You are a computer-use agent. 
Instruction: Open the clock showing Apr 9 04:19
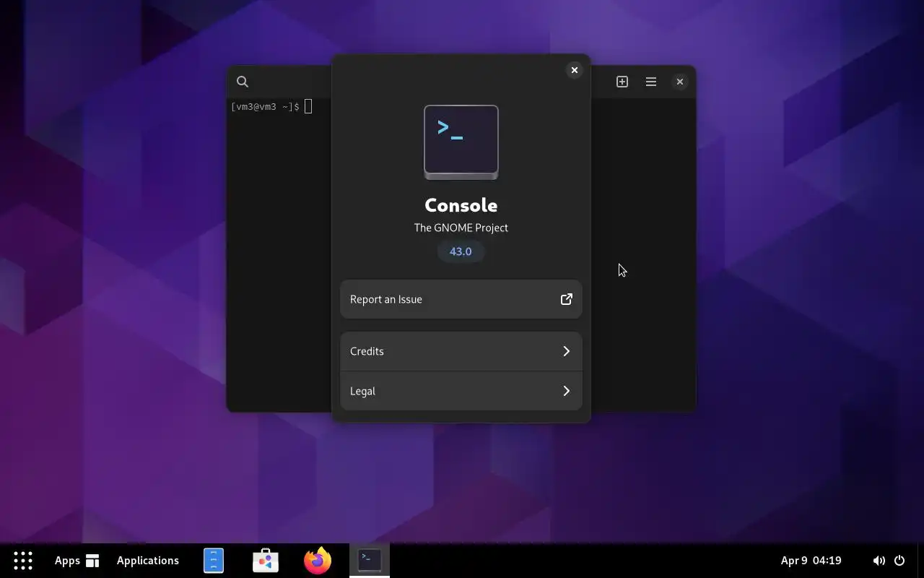(811, 561)
